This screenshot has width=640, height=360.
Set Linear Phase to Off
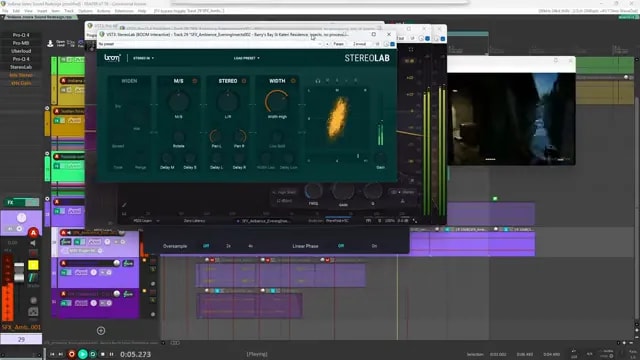pyautogui.click(x=341, y=246)
